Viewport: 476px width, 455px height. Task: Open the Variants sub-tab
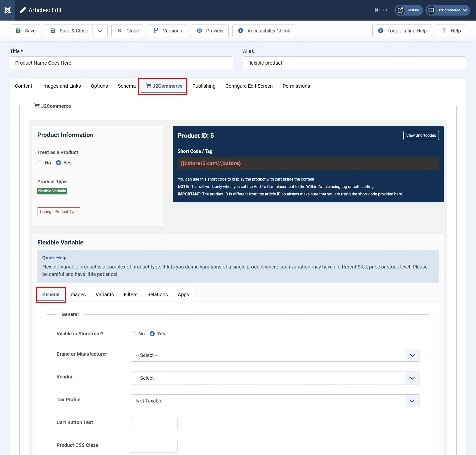(x=105, y=294)
